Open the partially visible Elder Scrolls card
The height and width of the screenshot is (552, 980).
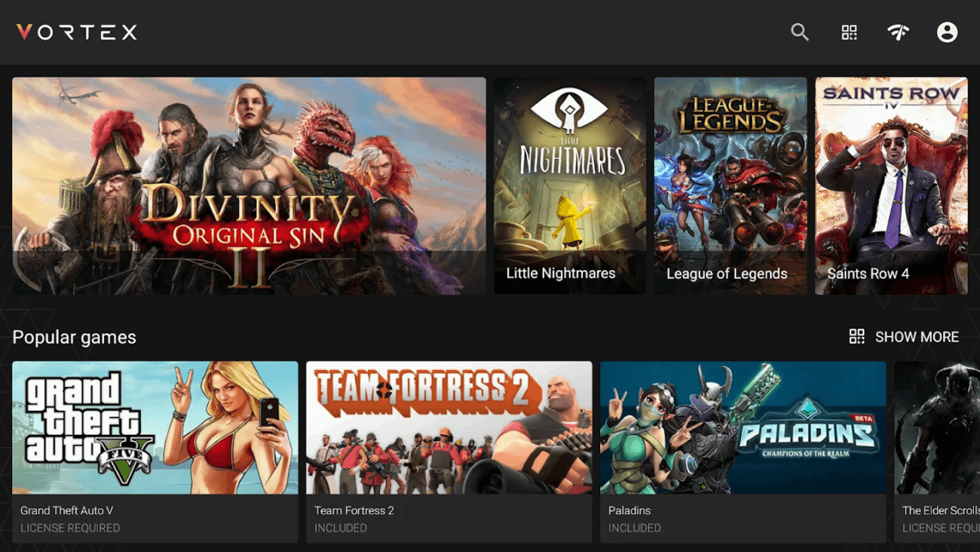click(937, 452)
